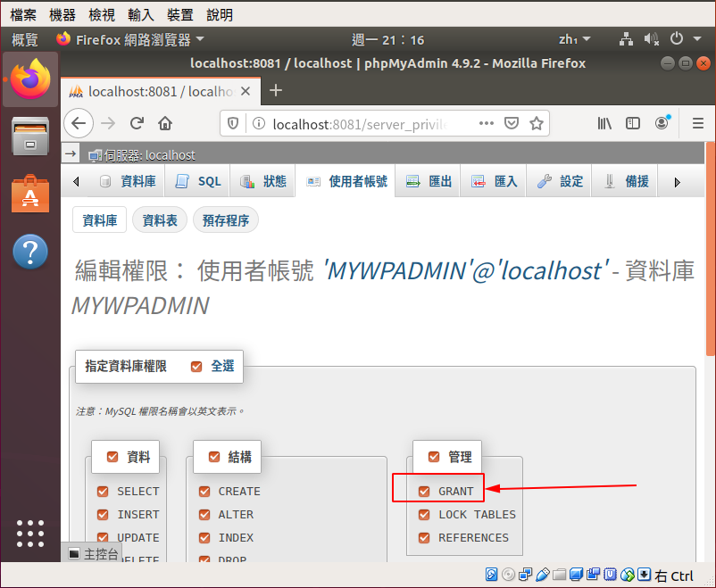Image resolution: width=716 pixels, height=588 pixels.
Task: Switch to the 匯出 tab
Action: 429,182
